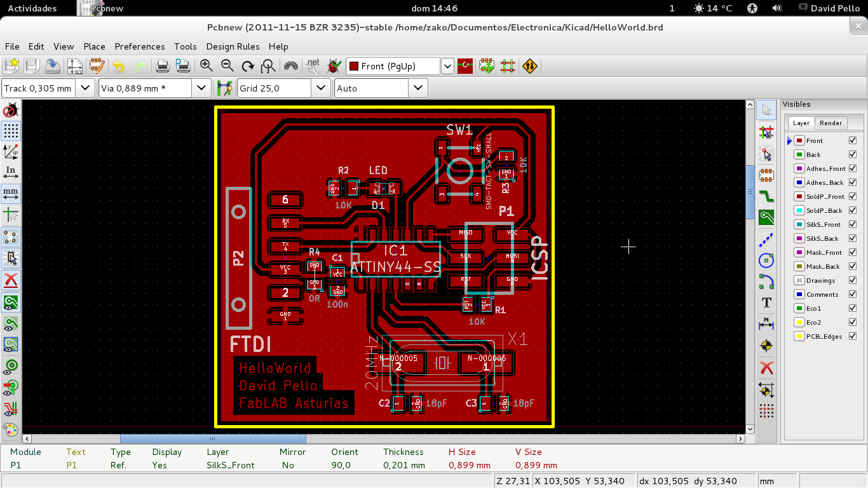Open the page settings icon
This screenshot has width=868, height=488.
75,65
